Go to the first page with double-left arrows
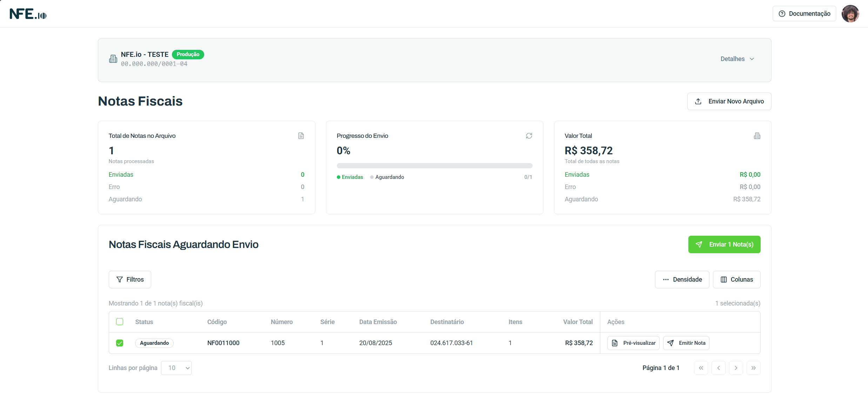This screenshot has width=868, height=403. (x=701, y=368)
